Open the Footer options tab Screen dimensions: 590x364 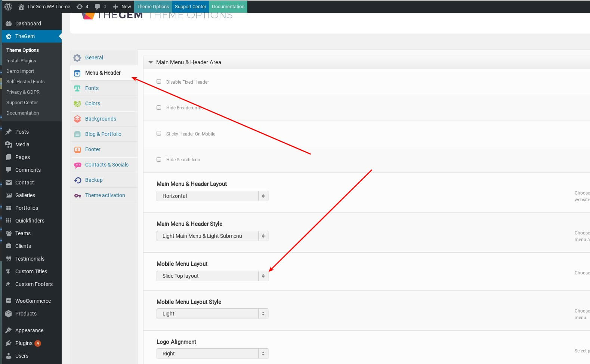pyautogui.click(x=104, y=149)
